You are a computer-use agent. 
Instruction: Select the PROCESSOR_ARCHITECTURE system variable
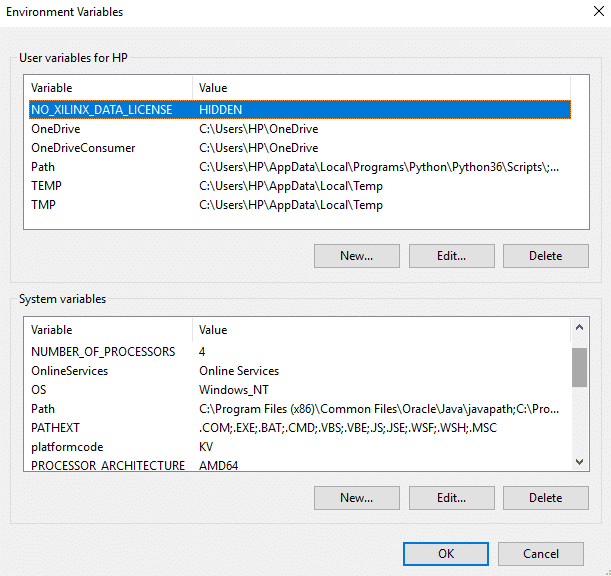point(108,466)
